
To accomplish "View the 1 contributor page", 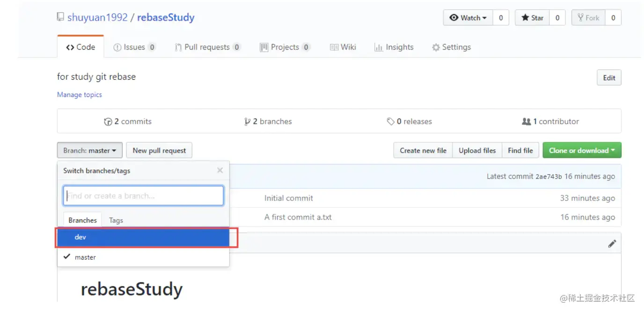I will click(x=550, y=121).
